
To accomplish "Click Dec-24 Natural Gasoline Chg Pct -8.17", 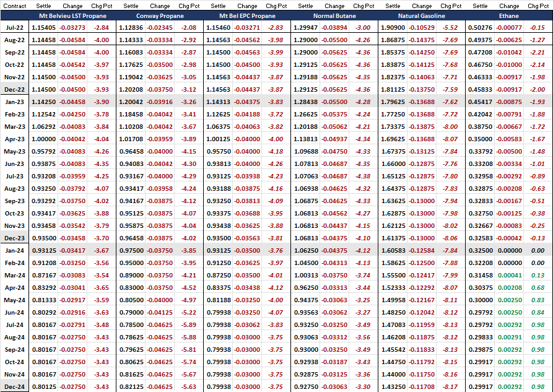I will pyautogui.click(x=450, y=386).
